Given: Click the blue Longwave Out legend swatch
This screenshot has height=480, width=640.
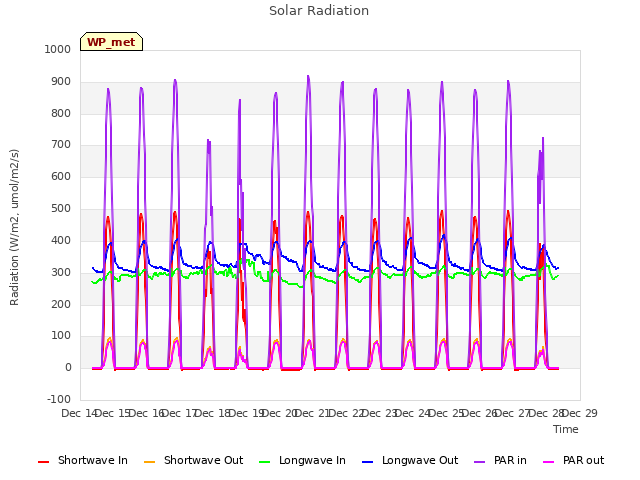Looking at the screenshot, I should click(367, 462).
